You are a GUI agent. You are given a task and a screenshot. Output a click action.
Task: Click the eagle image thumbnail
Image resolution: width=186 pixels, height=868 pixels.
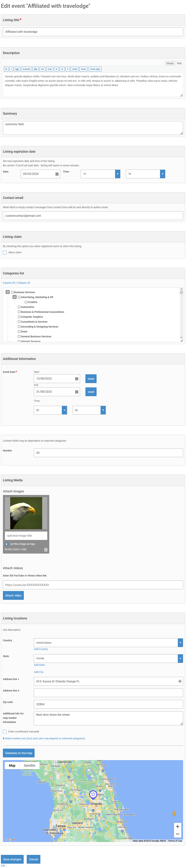26,513
